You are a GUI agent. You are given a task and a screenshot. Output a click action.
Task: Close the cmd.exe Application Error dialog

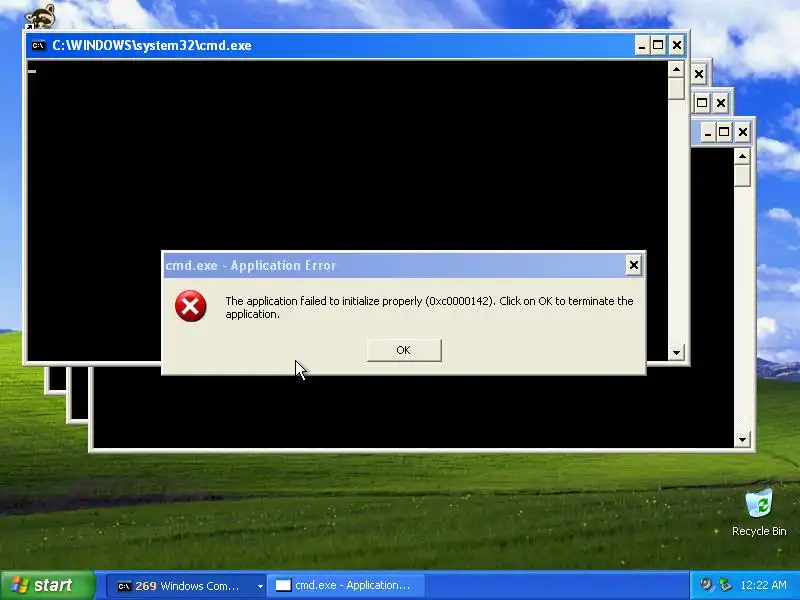pos(633,265)
